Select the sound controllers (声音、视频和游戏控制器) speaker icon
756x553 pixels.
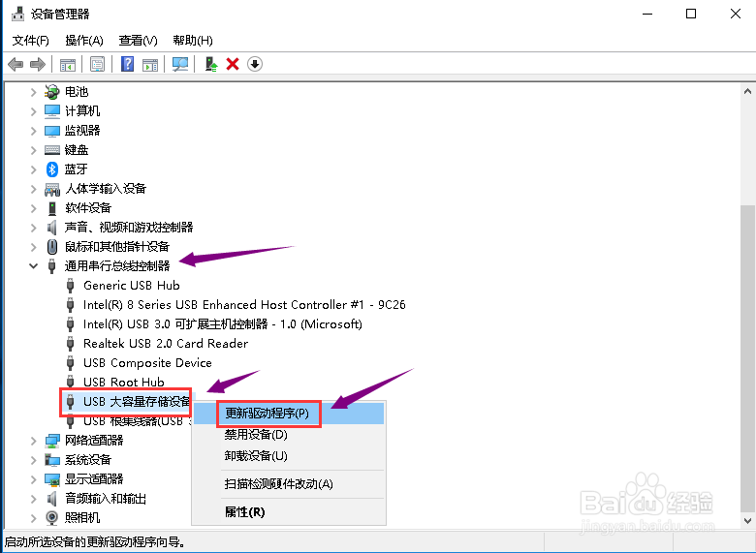52,228
